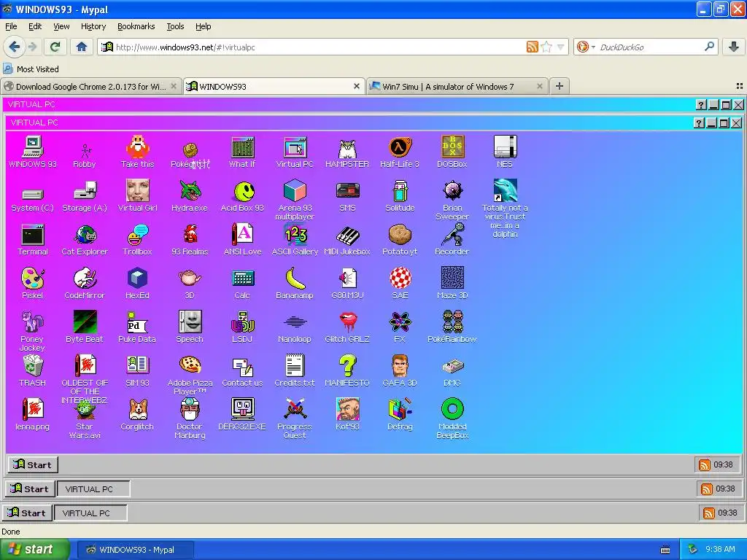This screenshot has height=560, width=747.
Task: Launch the Robby stick figure icon
Action: pos(85,155)
